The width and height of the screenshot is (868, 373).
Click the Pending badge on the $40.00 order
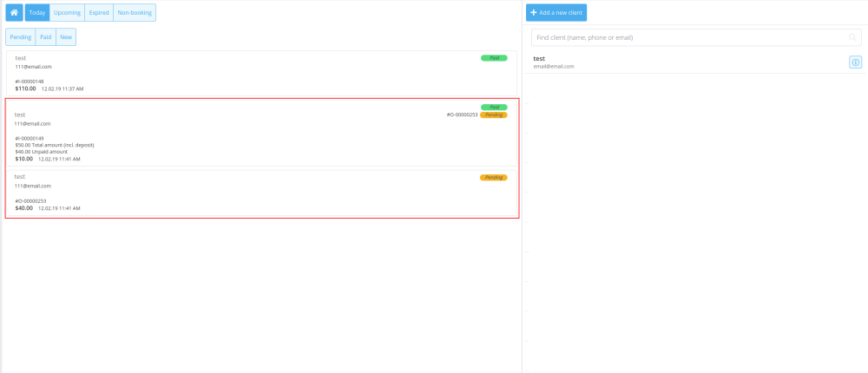[x=493, y=177]
